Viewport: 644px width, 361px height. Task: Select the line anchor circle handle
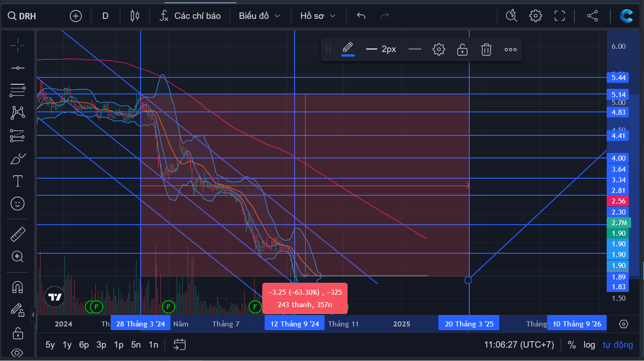468,280
